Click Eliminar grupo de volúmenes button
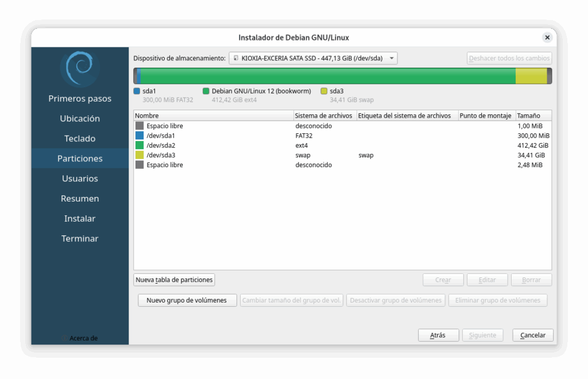 point(498,300)
